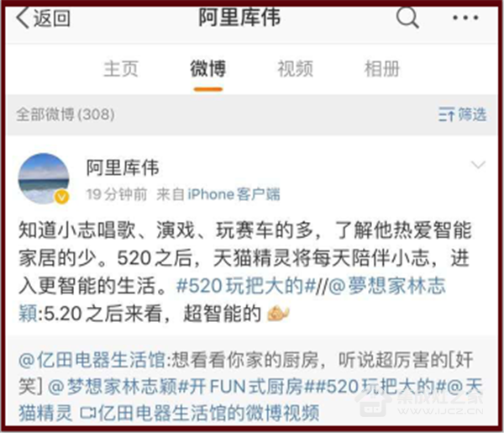
Task: Select the 微博 tab
Action: tap(208, 68)
